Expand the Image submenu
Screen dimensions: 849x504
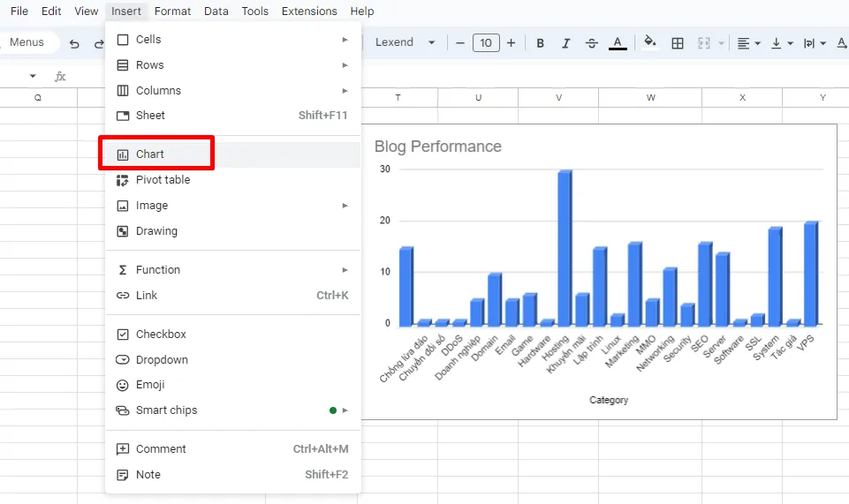tap(233, 206)
